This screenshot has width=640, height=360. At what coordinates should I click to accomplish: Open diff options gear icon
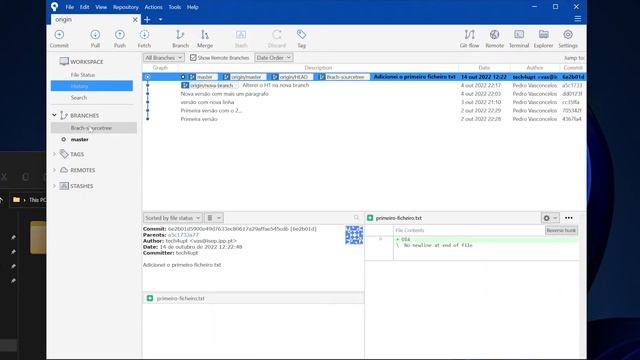click(550, 218)
